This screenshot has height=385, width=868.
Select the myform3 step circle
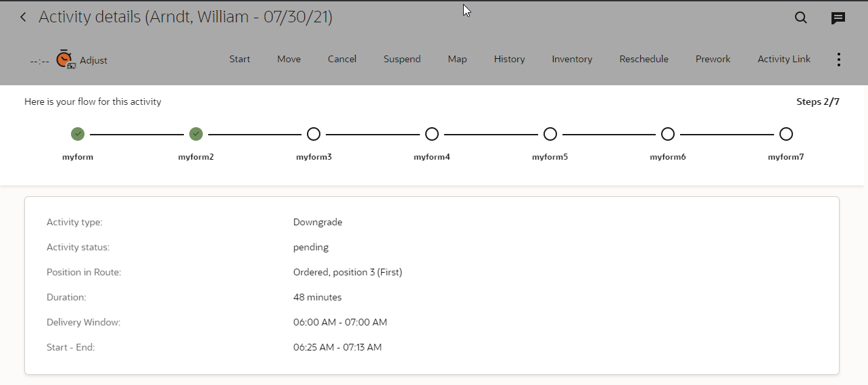point(314,134)
